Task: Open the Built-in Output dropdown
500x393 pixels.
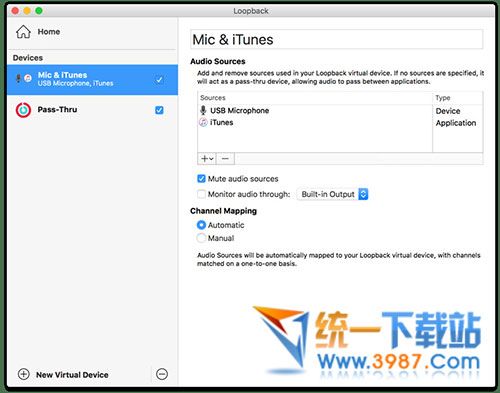Action: 333,194
